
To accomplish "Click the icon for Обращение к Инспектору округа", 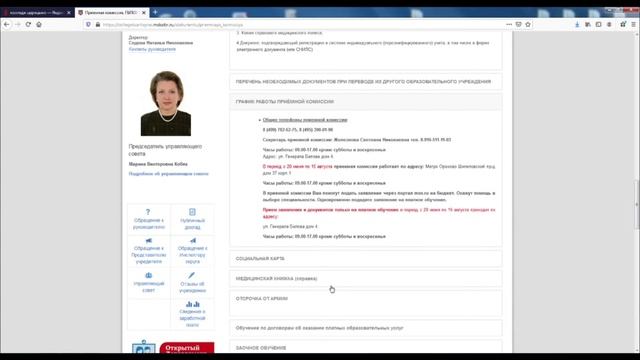I will (x=193, y=241).
